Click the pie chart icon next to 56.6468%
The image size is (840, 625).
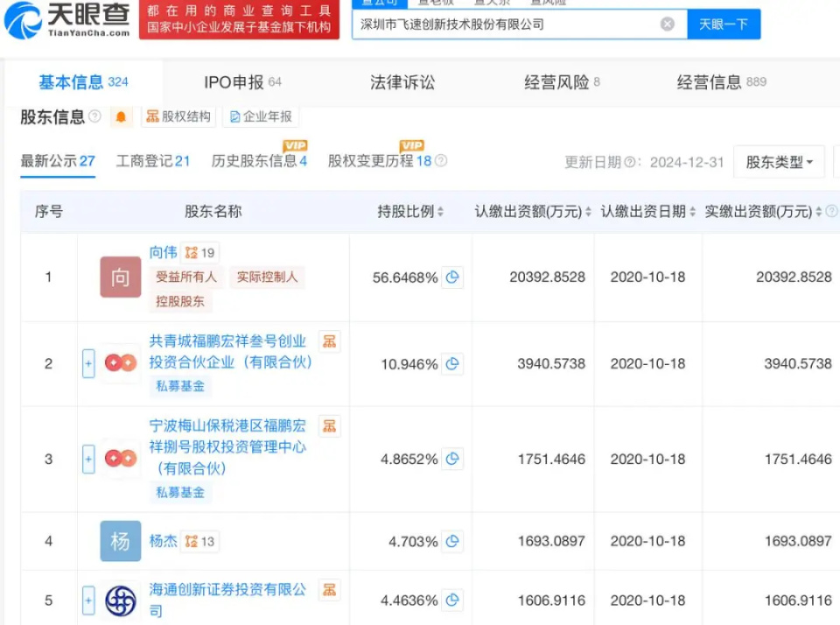point(452,277)
